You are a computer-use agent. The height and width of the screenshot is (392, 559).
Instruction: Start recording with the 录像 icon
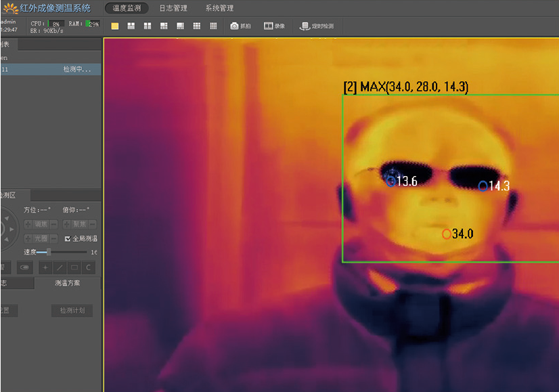point(274,26)
